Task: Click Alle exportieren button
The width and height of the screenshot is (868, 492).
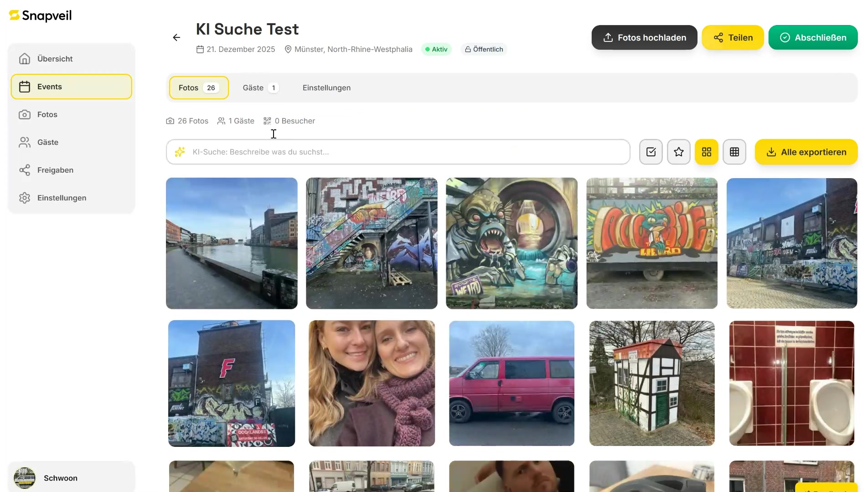Action: (806, 152)
